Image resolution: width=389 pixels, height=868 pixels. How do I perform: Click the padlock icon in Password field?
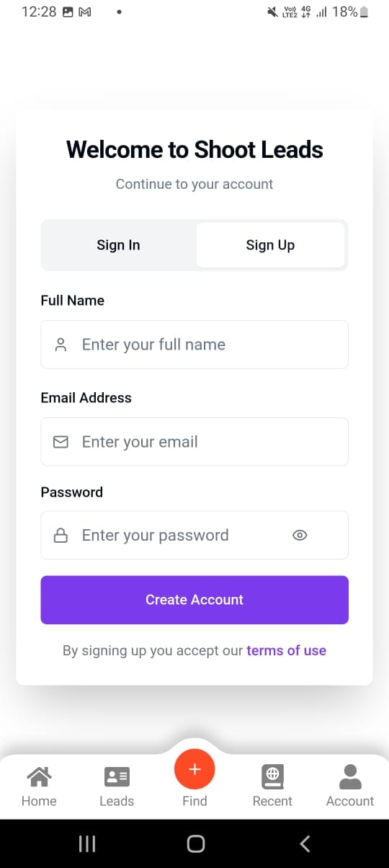coord(61,536)
